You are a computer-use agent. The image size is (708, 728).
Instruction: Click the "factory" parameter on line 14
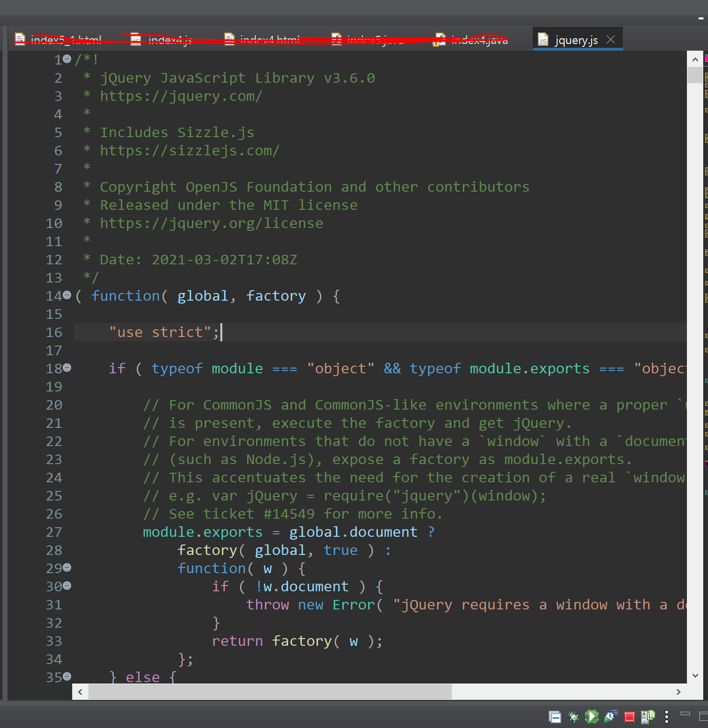coord(276,296)
